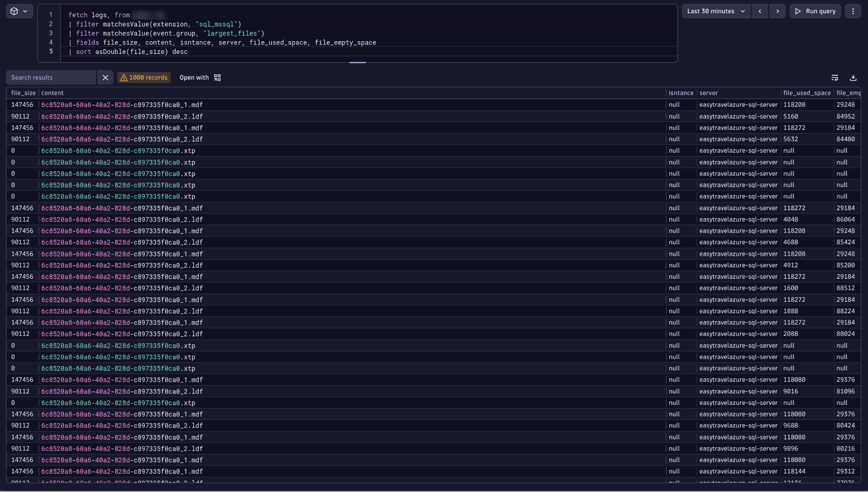Viewport: 868px width, 492px height.
Task: Open the three-dot more options menu
Action: click(x=853, y=11)
